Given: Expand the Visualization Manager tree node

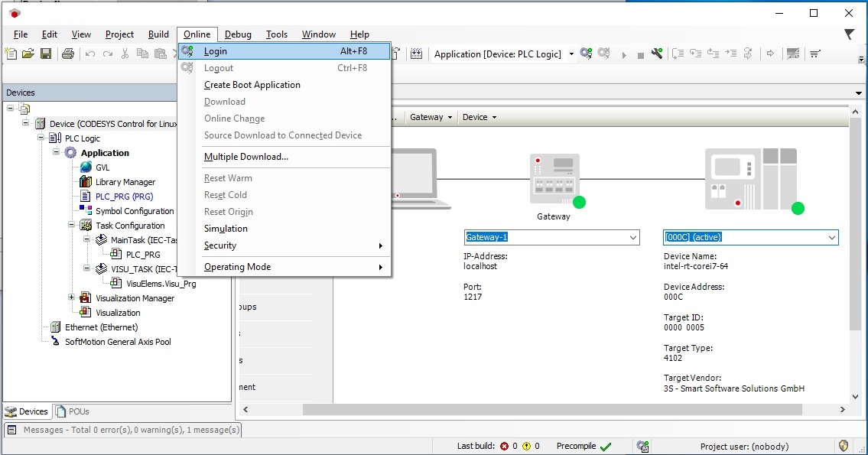Looking at the screenshot, I should pos(71,297).
